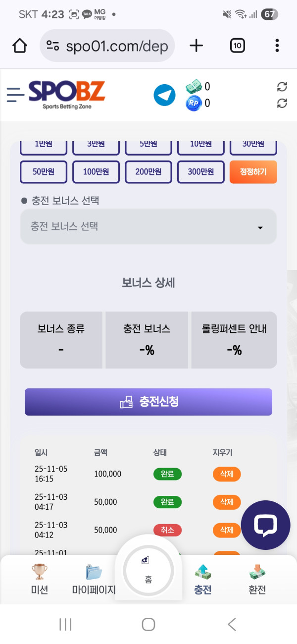This screenshot has width=297, height=644.
Task: Click the orange 정정하기 button
Action: point(253,172)
